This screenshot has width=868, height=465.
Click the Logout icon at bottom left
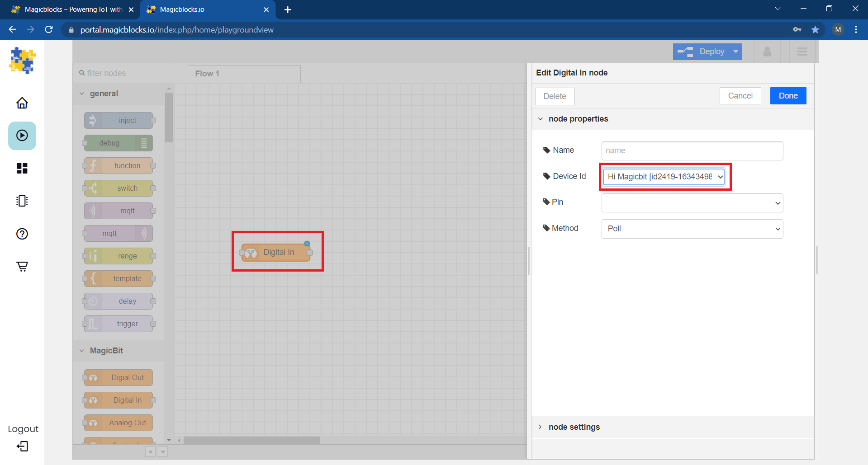click(x=22, y=446)
